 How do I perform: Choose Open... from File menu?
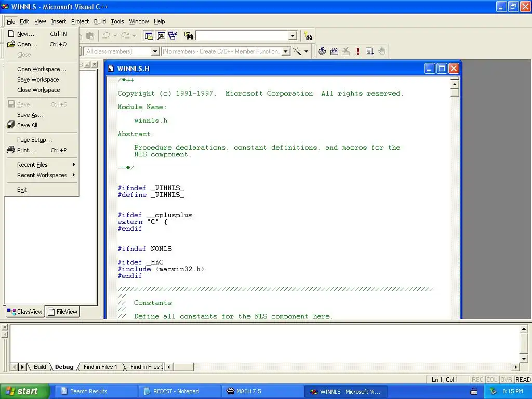(x=42, y=44)
